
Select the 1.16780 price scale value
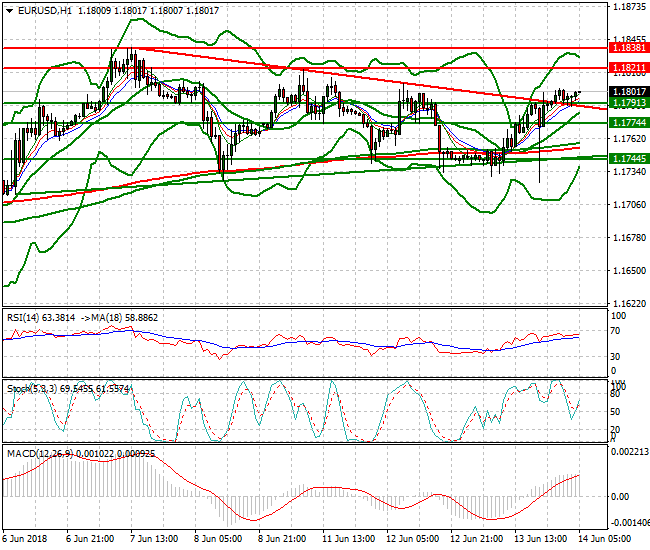(x=630, y=237)
